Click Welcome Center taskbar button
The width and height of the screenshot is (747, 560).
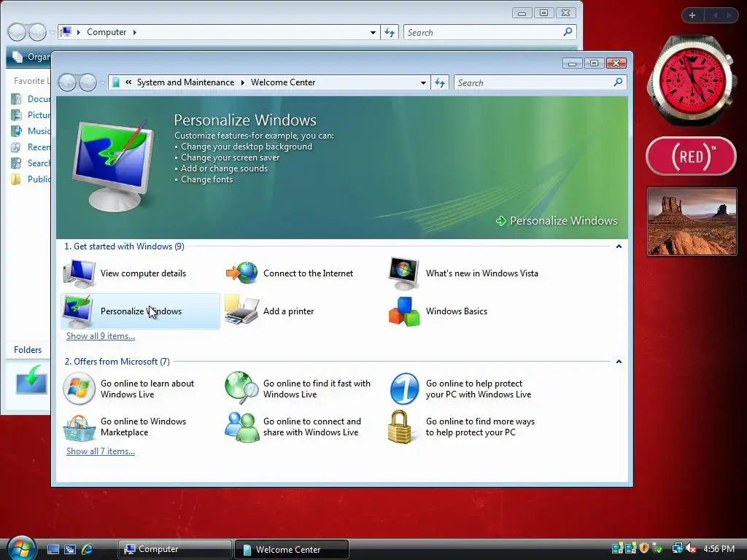[x=292, y=550]
